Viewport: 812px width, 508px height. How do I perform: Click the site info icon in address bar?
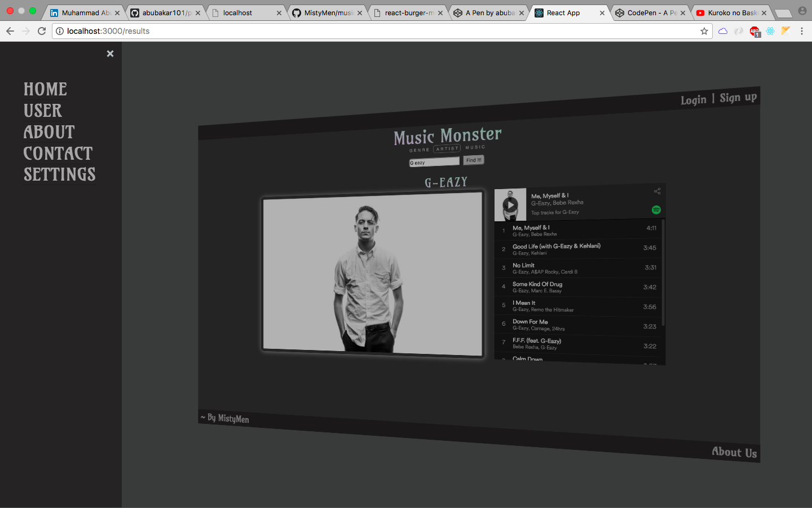coord(60,31)
